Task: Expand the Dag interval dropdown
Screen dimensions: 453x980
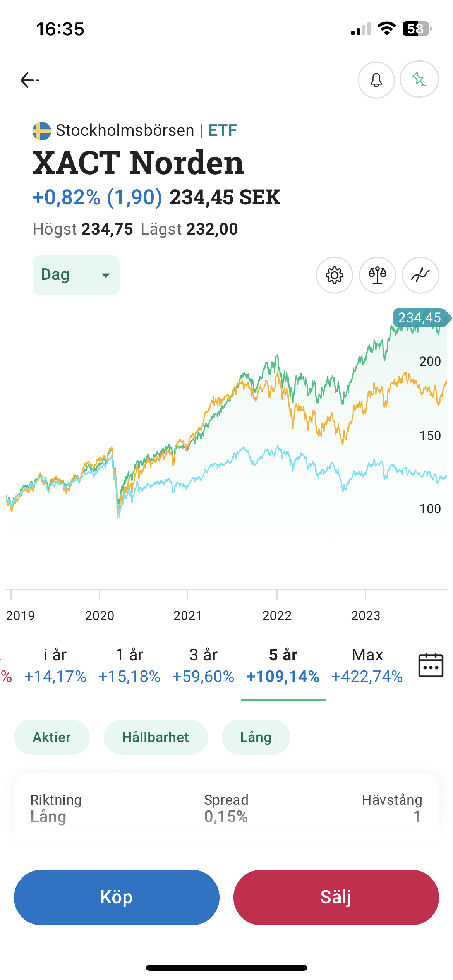Action: point(76,275)
